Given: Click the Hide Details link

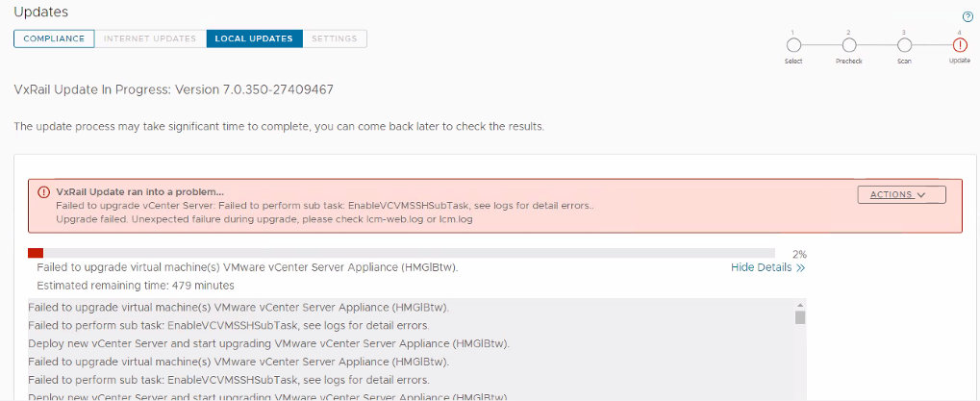Looking at the screenshot, I should click(761, 267).
